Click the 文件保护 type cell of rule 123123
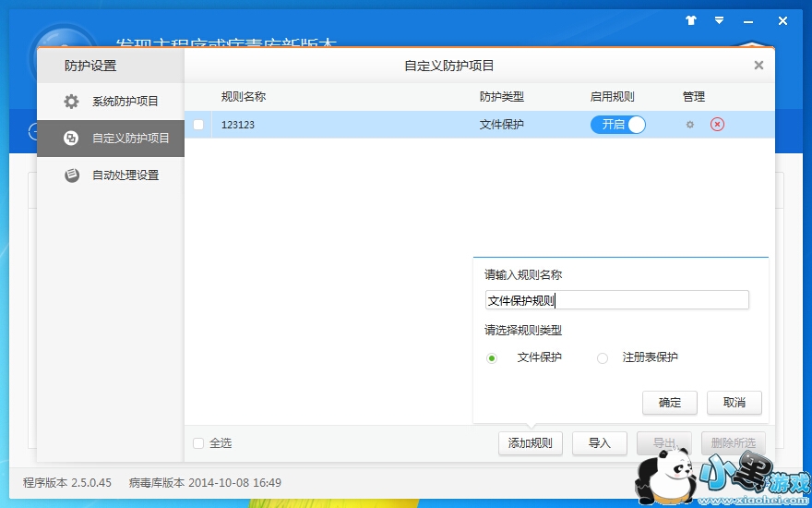The image size is (812, 508). click(501, 125)
